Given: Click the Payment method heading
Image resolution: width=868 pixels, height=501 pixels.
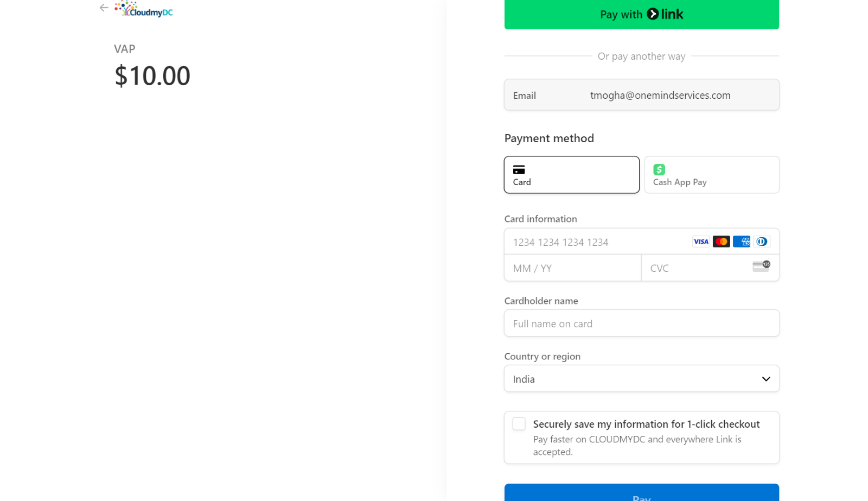Looking at the screenshot, I should pyautogui.click(x=549, y=138).
